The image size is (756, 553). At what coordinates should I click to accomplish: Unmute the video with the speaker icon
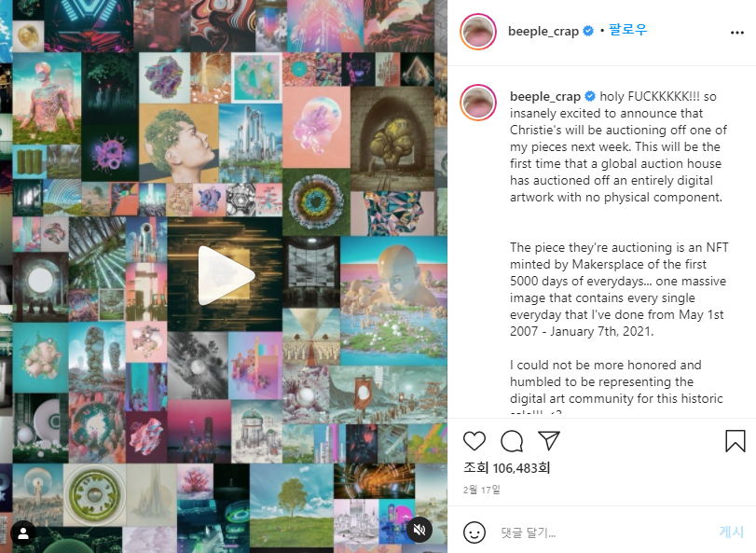click(419, 530)
